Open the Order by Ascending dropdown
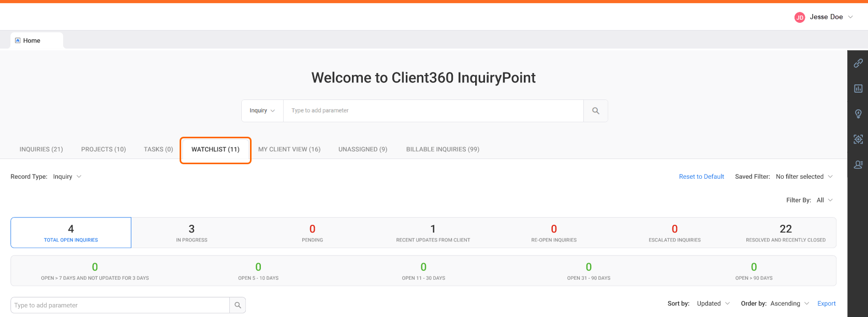This screenshot has width=868, height=317. [790, 304]
